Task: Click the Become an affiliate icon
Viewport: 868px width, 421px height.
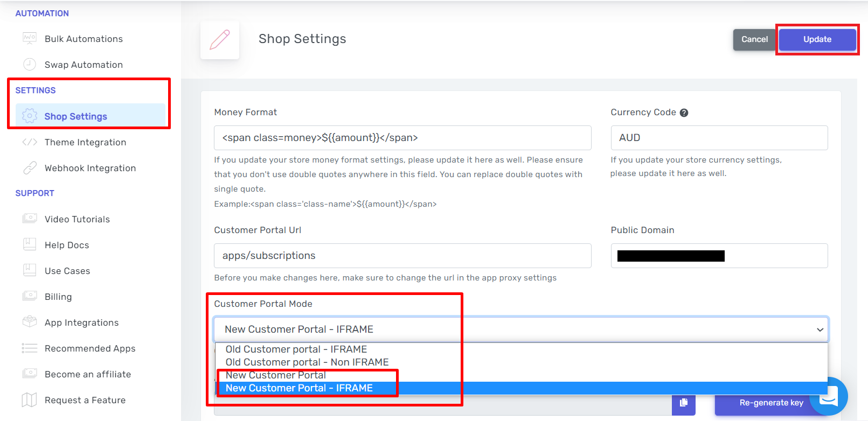Action: tap(30, 374)
